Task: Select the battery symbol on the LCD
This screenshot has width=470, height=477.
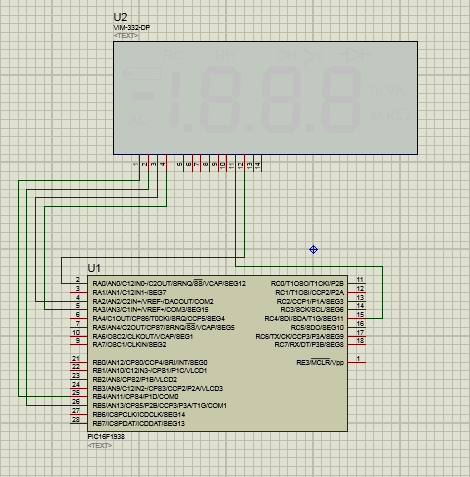Action: 142,73
